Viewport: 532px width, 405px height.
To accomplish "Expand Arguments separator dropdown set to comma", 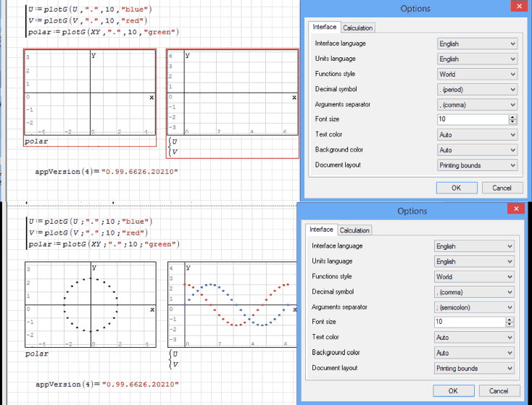I will click(478, 104).
